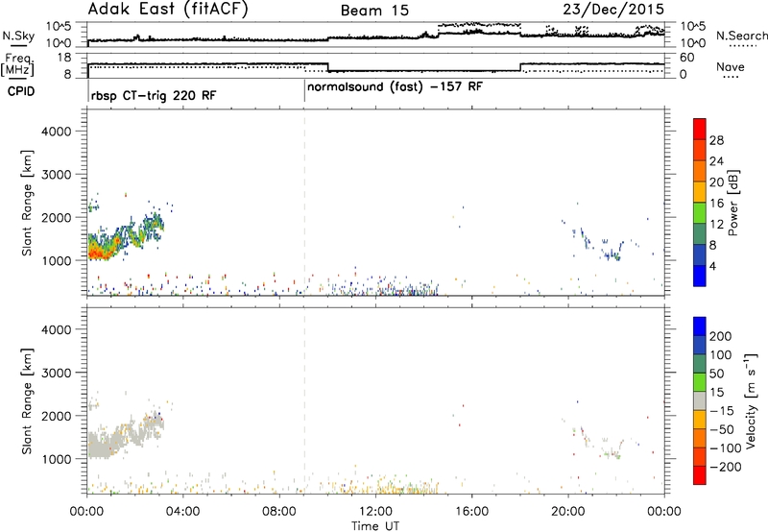Viewport: 768px width, 532px height.
Task: Click 'Slant Range [km]' label of velocity panel
Action: pyautogui.click(x=27, y=401)
